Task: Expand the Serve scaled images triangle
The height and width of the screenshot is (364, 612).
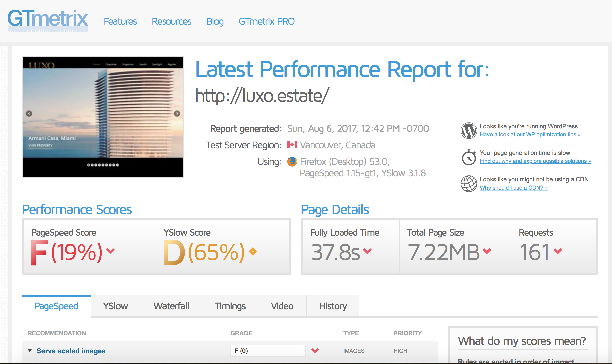Action: [30, 351]
